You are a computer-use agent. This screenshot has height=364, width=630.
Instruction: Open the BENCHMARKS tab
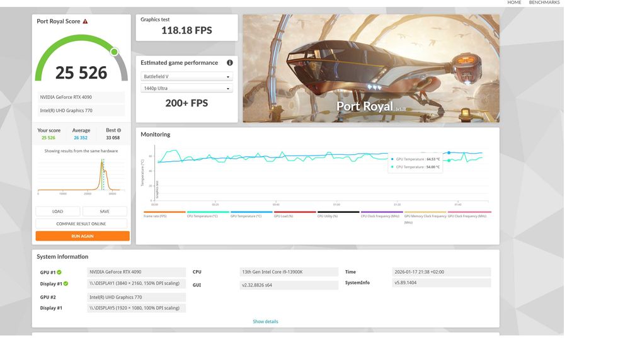coord(544,3)
